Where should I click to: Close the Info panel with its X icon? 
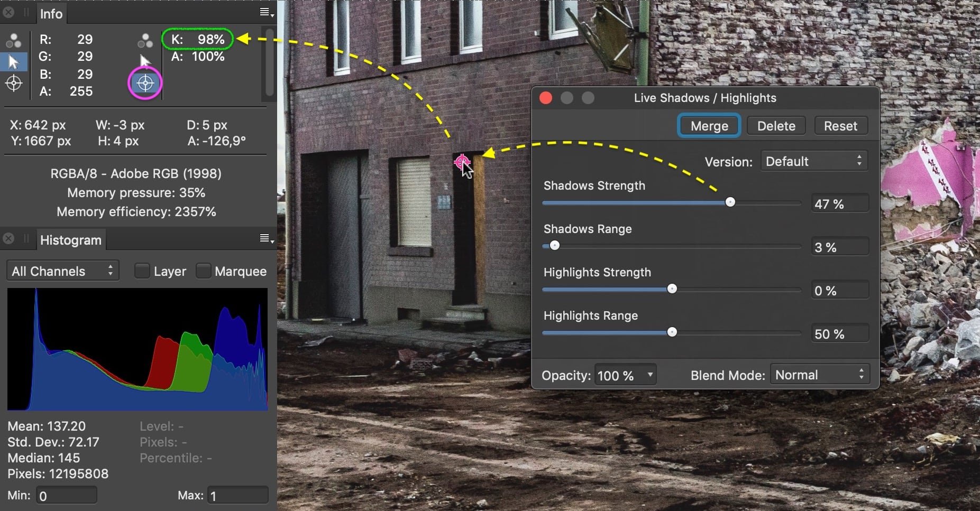pos(8,13)
